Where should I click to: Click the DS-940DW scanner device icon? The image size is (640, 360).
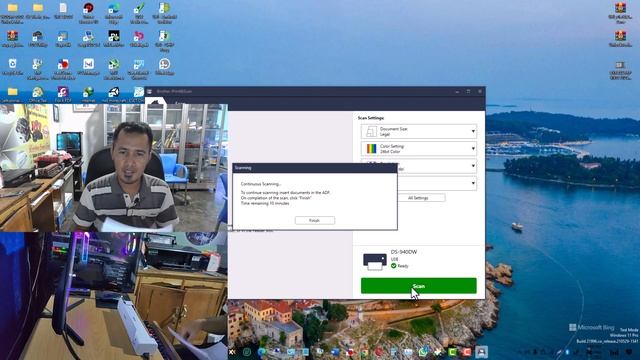pyautogui.click(x=375, y=262)
